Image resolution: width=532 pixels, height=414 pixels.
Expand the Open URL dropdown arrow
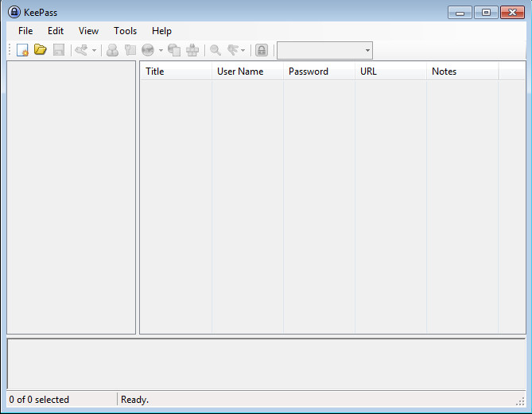[161, 51]
